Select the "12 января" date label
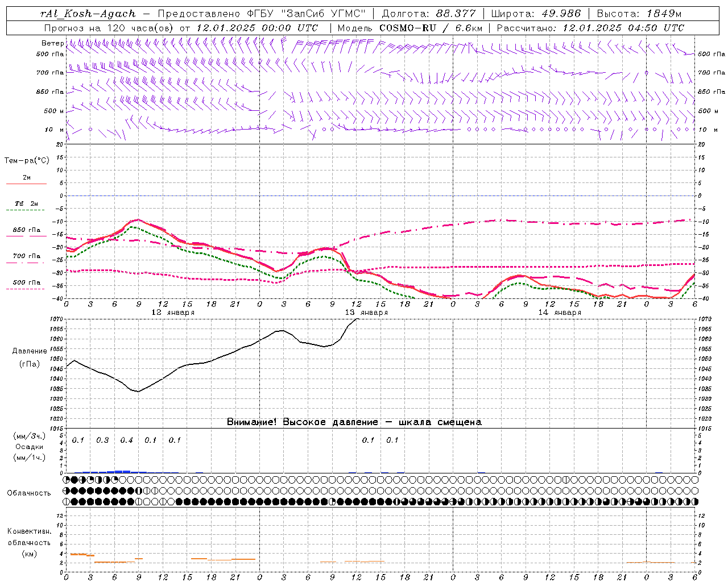Viewport: 728px width, 582px height. pyautogui.click(x=173, y=313)
